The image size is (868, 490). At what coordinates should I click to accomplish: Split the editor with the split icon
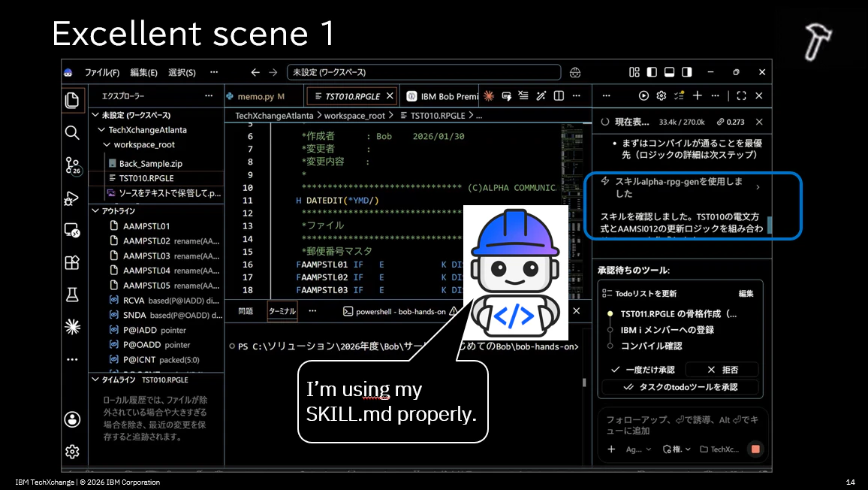(559, 96)
